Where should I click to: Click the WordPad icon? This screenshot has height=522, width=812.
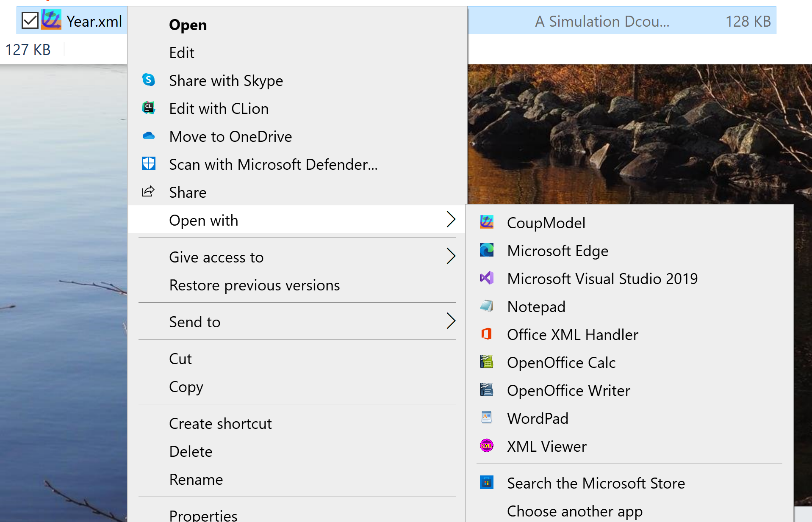click(486, 417)
